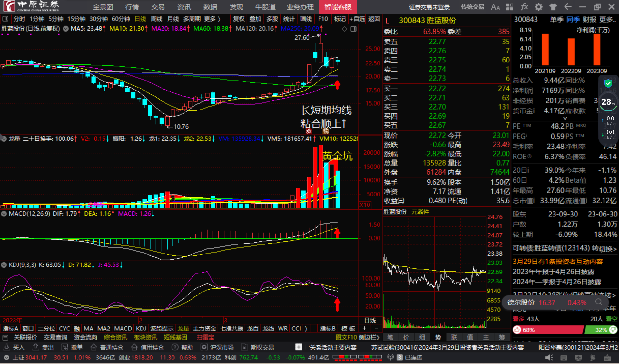Screen dimensions: 619x364
Task: Switch to the 周线 weekly chart tab
Action: pyautogui.click(x=156, y=19)
